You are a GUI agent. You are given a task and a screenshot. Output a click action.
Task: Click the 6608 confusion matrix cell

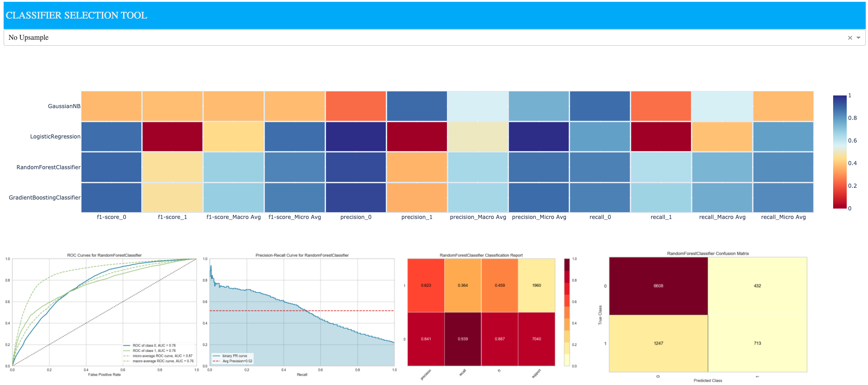click(x=658, y=286)
